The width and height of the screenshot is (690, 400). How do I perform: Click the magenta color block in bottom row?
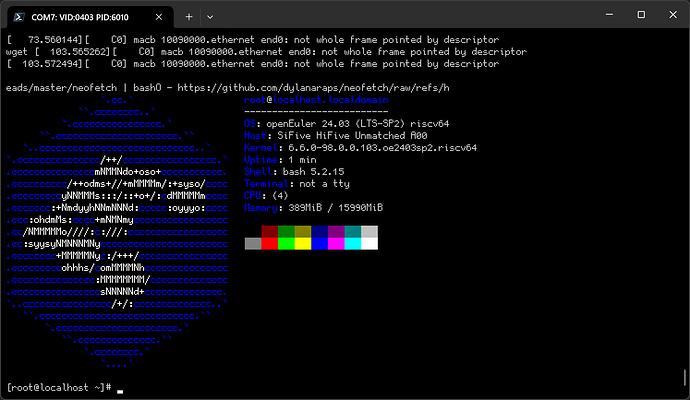pyautogui.click(x=336, y=243)
